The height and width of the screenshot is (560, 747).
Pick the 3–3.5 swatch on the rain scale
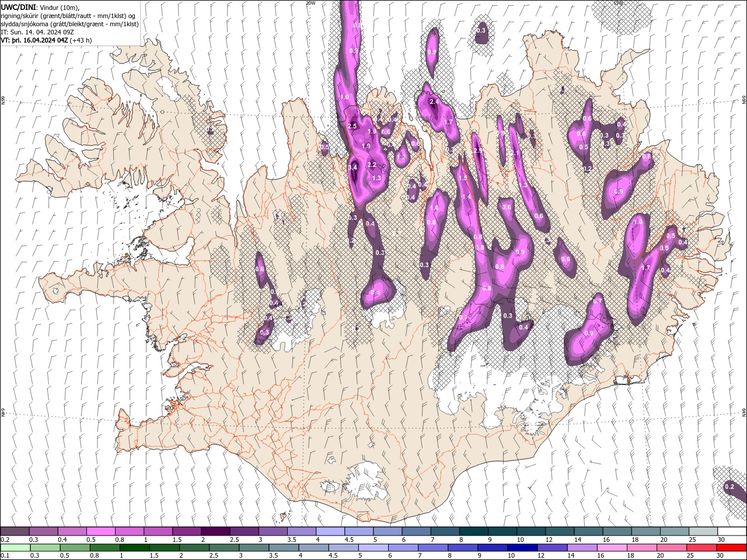pyautogui.click(x=254, y=547)
